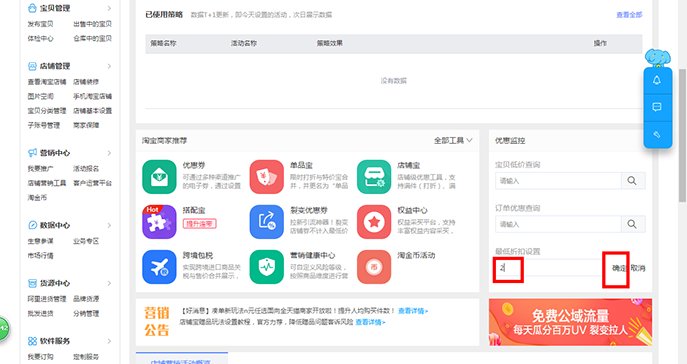Click the chat message icon on floating widget
Viewport: 687px width, 364px height.
click(657, 107)
